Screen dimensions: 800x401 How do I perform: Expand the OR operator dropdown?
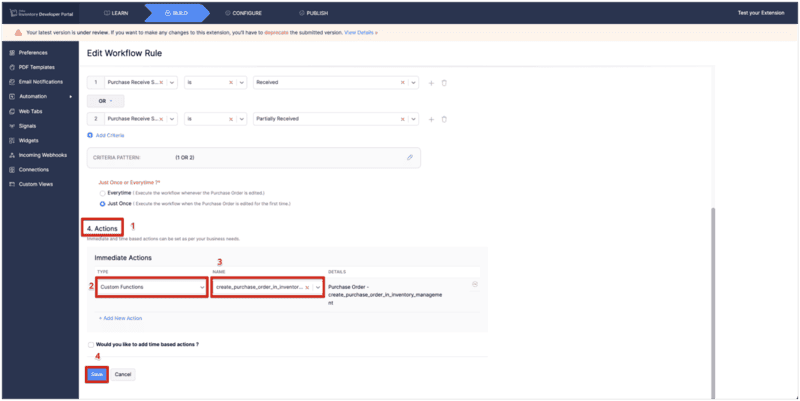click(104, 101)
